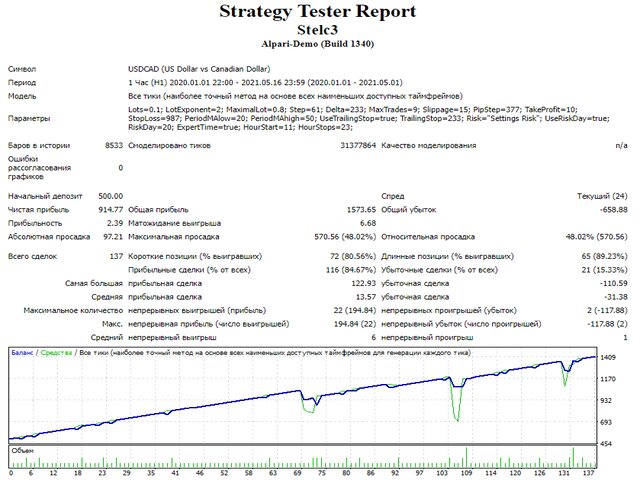Click the profit trades value '116 (84.67%)'
Screen dimensions: 640x480
pos(351,270)
